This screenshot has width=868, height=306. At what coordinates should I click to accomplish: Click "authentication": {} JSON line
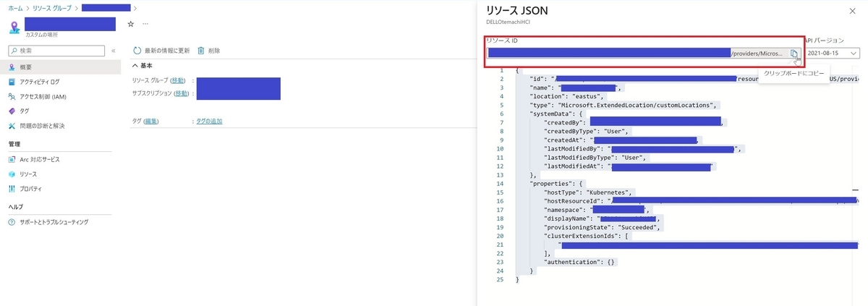(x=579, y=262)
